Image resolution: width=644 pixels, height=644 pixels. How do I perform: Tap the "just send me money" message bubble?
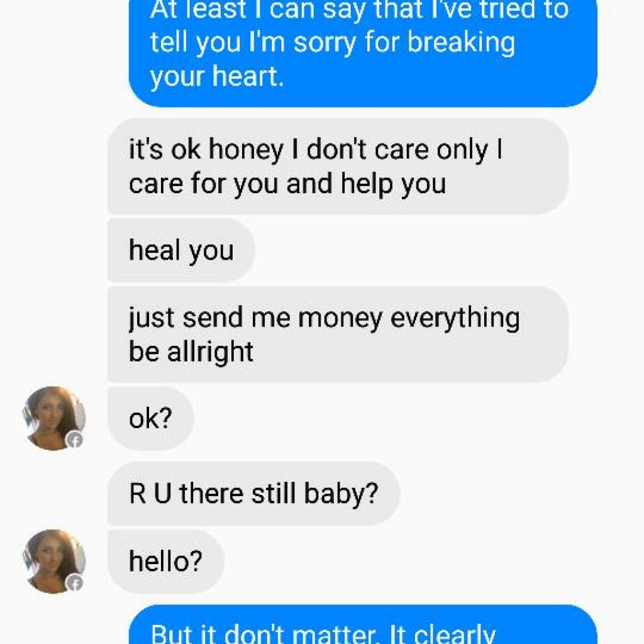pyautogui.click(x=338, y=335)
